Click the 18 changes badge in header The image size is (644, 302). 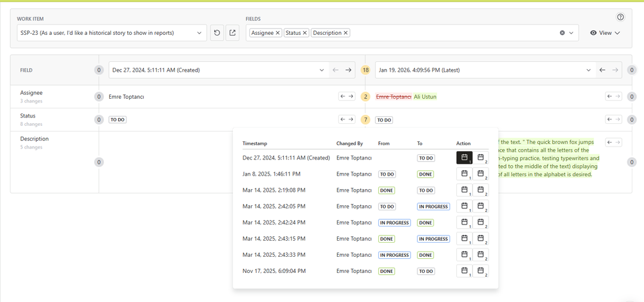(x=365, y=70)
